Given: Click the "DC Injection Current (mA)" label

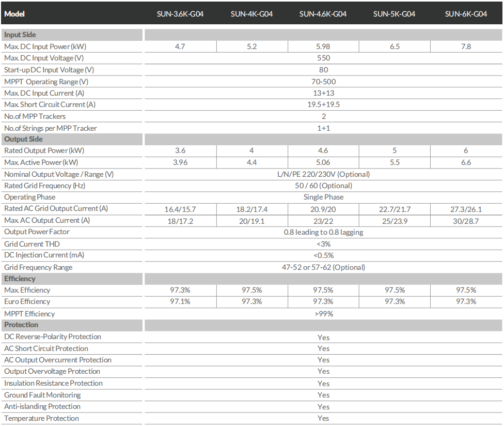Looking at the screenshot, I should point(44,255).
